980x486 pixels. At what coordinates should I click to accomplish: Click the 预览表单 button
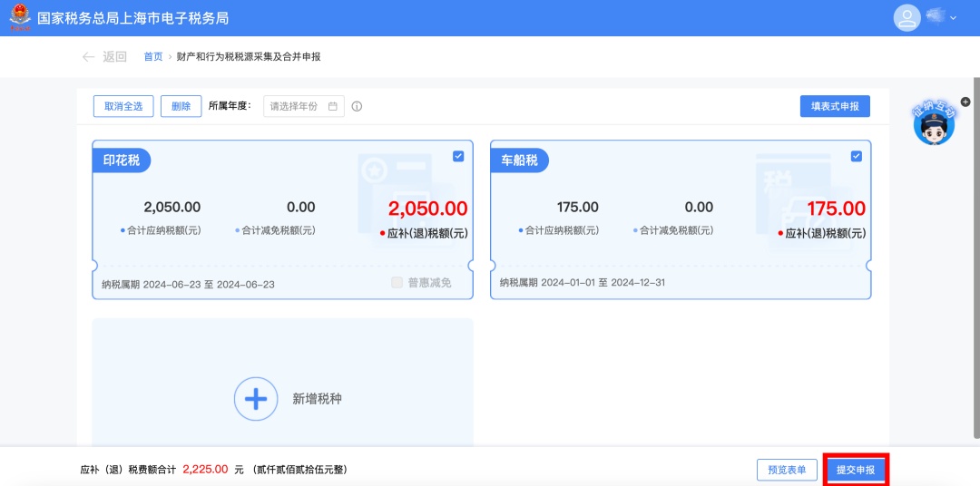pyautogui.click(x=787, y=470)
